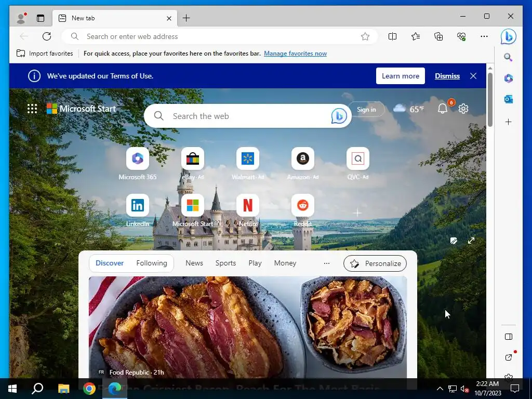Screen dimensions: 532x399
Task: Toggle the sidebar visibility icon at bottom
Action: pyautogui.click(x=508, y=337)
